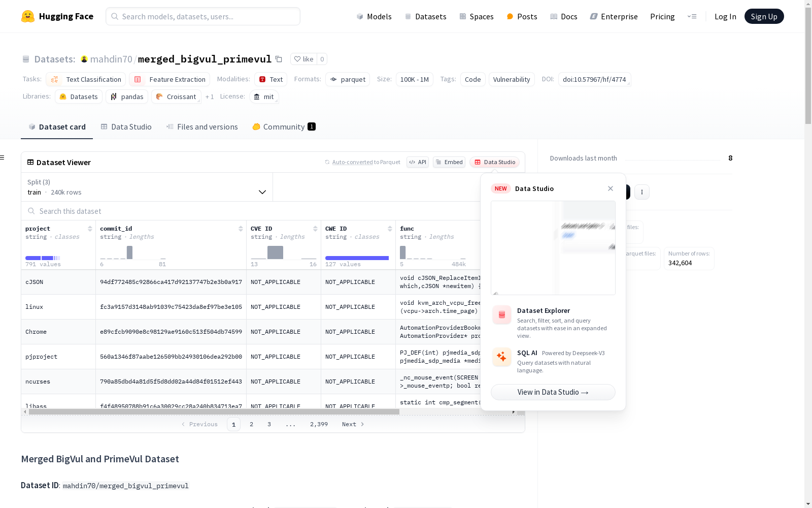Jump to last page 2,399
This screenshot has width=812, height=508.
319,424
